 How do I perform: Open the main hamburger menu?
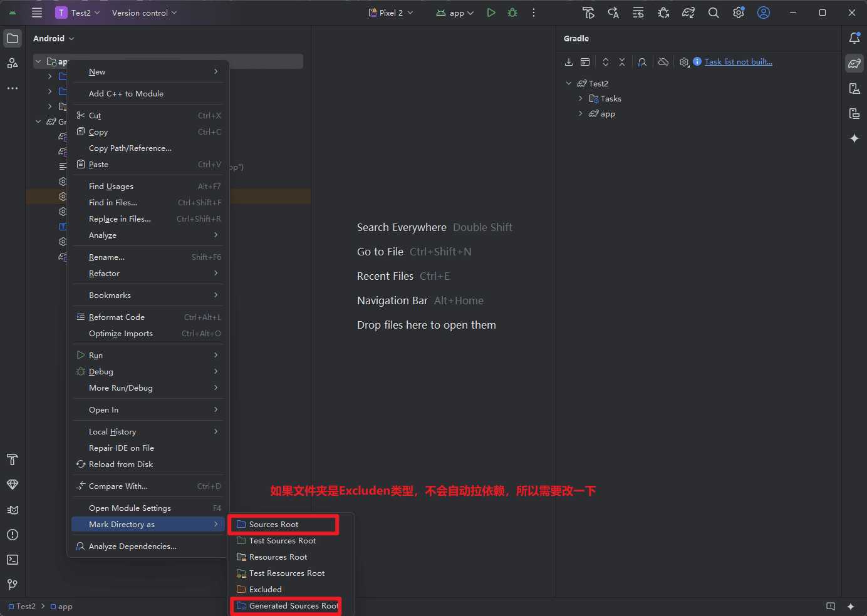(x=37, y=13)
